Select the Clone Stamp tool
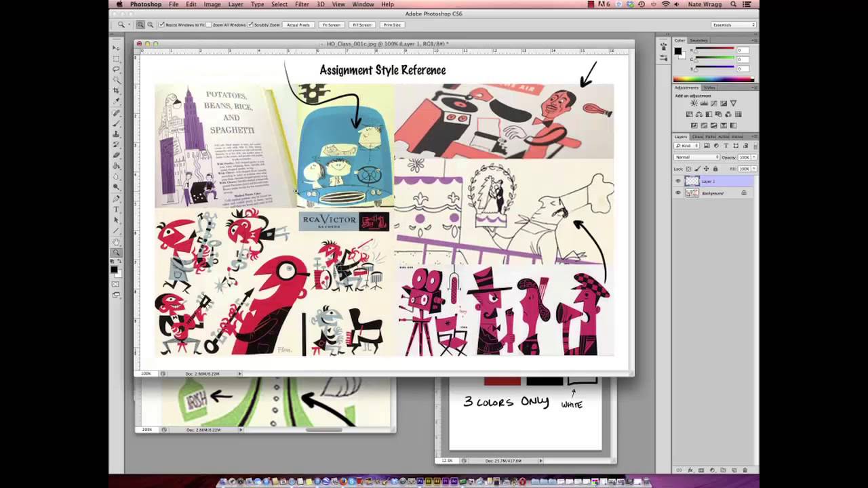Screen dimensions: 868x488 pyautogui.click(x=116, y=134)
